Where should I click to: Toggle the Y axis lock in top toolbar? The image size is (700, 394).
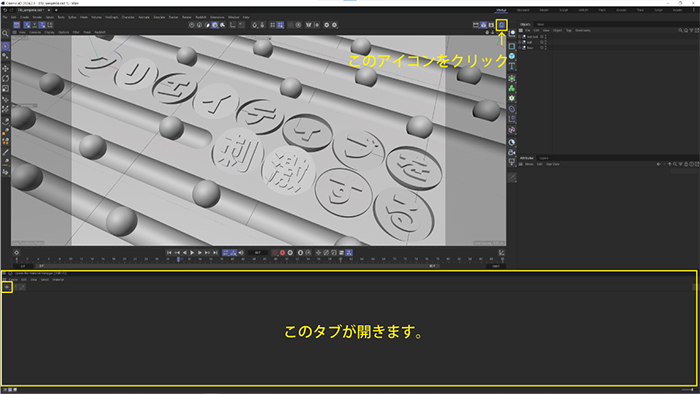pyautogui.click(x=34, y=25)
